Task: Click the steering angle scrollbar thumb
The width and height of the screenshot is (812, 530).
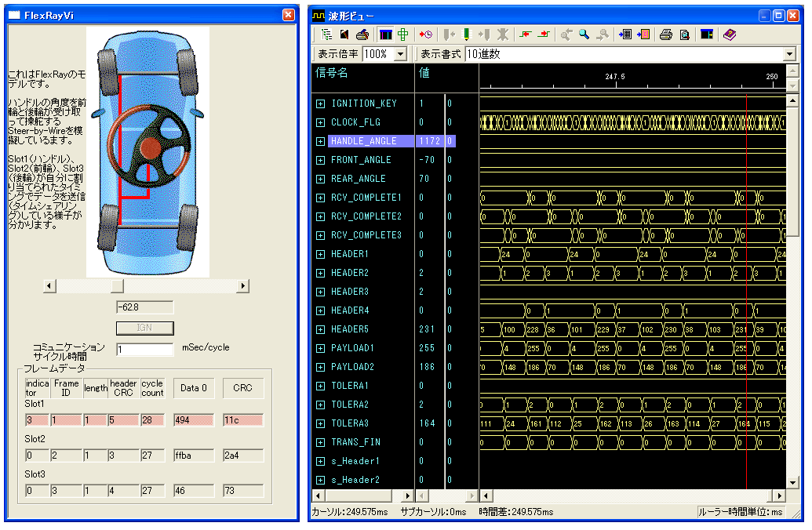Action: point(118,285)
